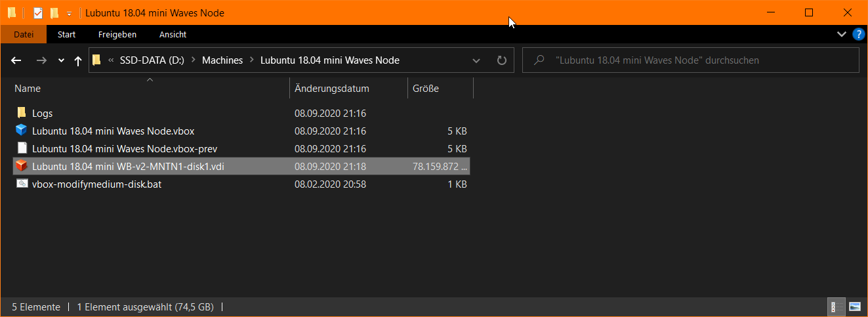Click the 5 KB size of the .vbox-prev file
The image size is (868, 317).
tap(457, 149)
